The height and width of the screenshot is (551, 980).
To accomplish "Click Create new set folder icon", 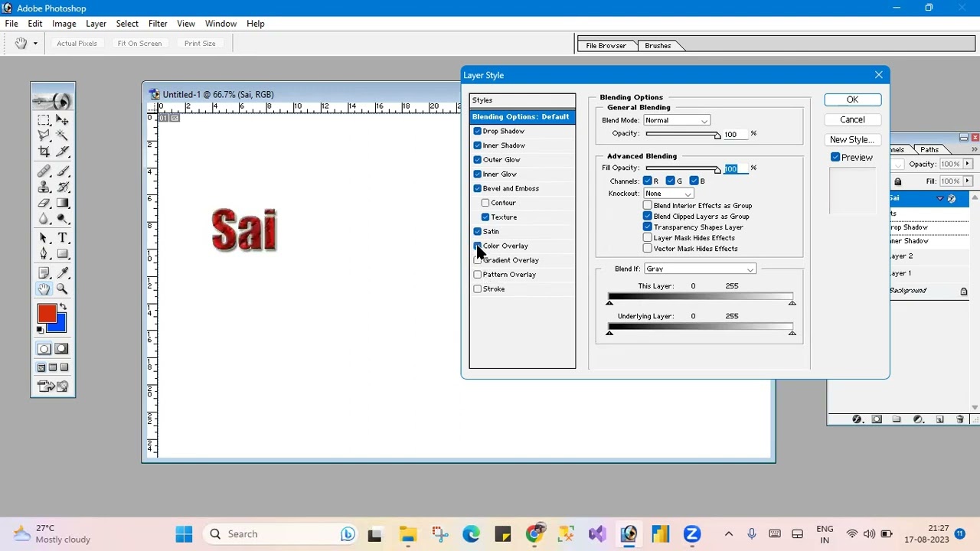I will click(x=897, y=419).
